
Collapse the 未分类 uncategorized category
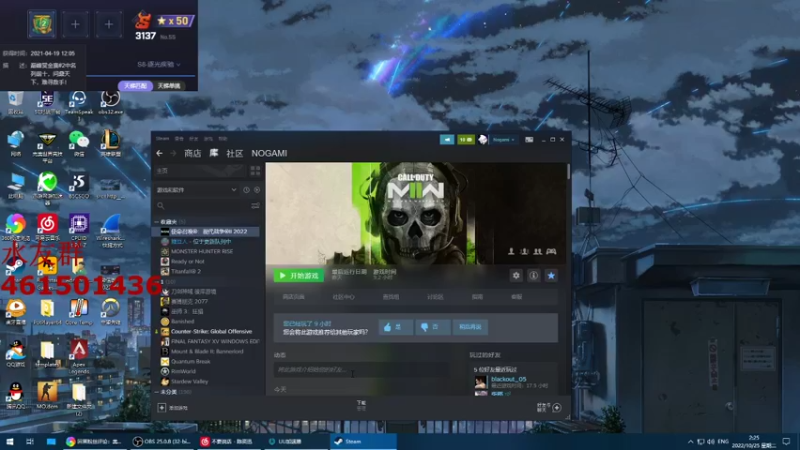click(x=157, y=392)
